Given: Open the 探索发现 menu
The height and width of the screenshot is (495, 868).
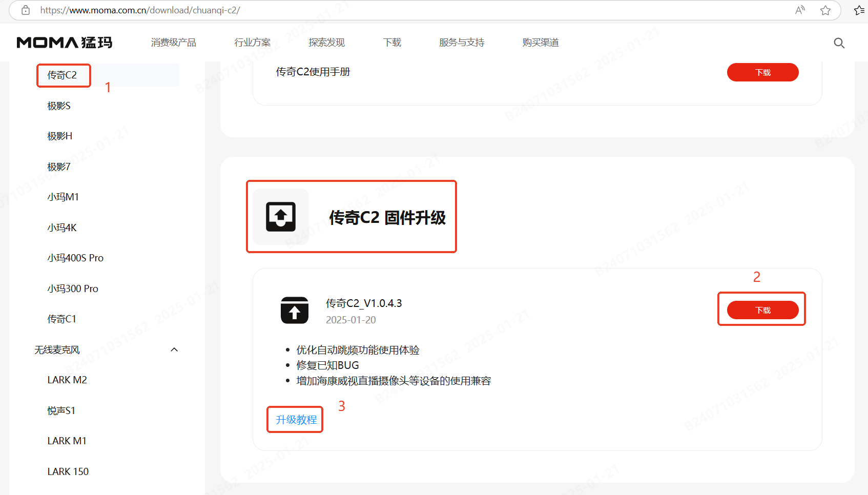Looking at the screenshot, I should pos(327,43).
